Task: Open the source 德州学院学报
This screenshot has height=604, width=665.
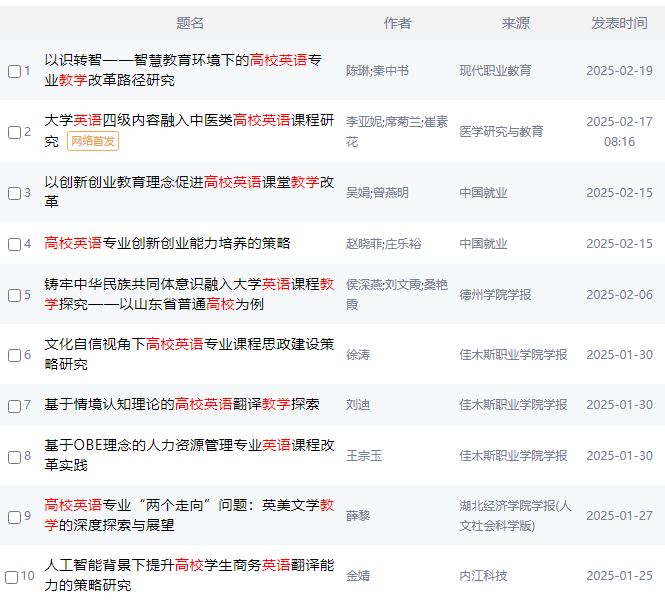Action: (x=495, y=295)
